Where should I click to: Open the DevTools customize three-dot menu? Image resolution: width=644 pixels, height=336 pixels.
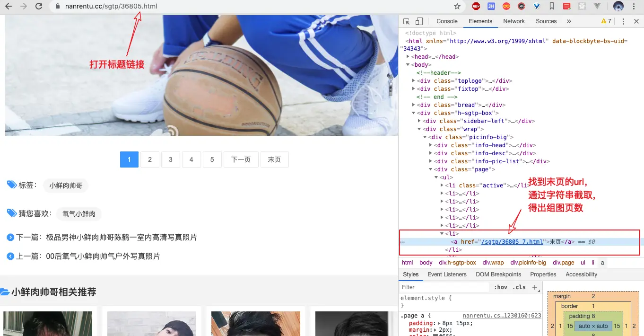(x=623, y=21)
